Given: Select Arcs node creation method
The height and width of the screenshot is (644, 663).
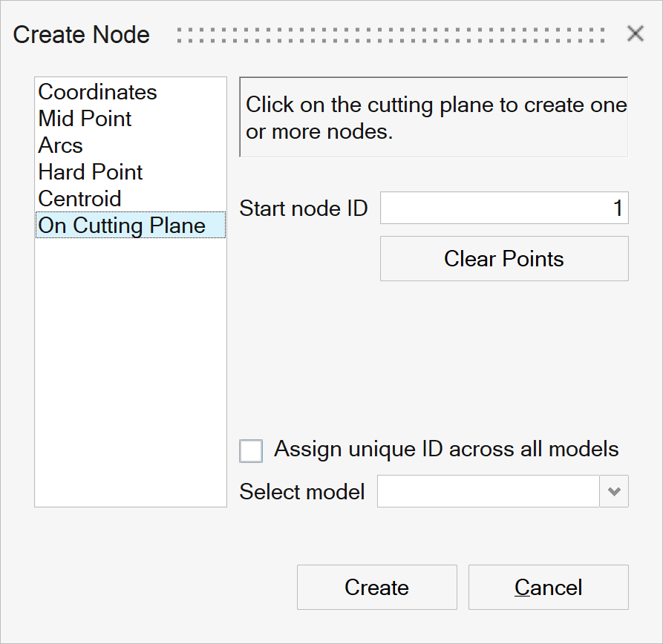Looking at the screenshot, I should (61, 145).
